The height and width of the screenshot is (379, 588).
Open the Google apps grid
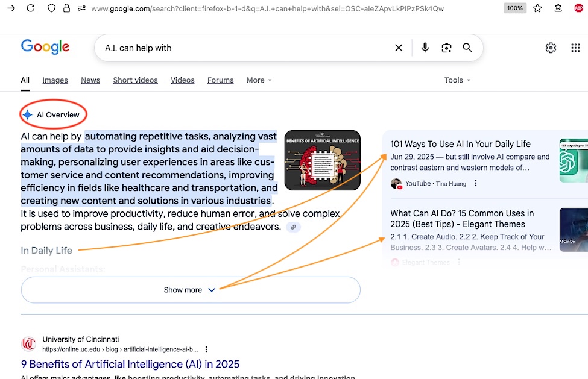(575, 48)
